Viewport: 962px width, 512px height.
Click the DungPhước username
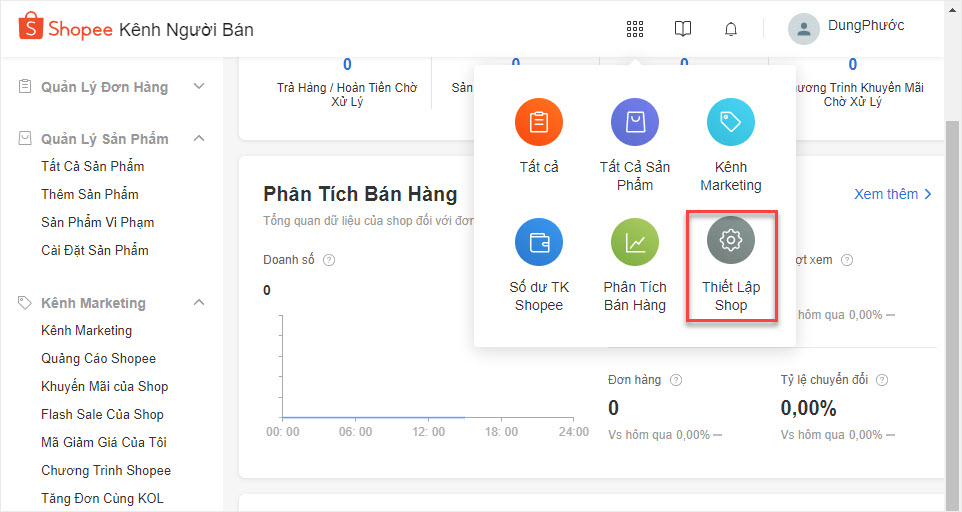(x=866, y=26)
